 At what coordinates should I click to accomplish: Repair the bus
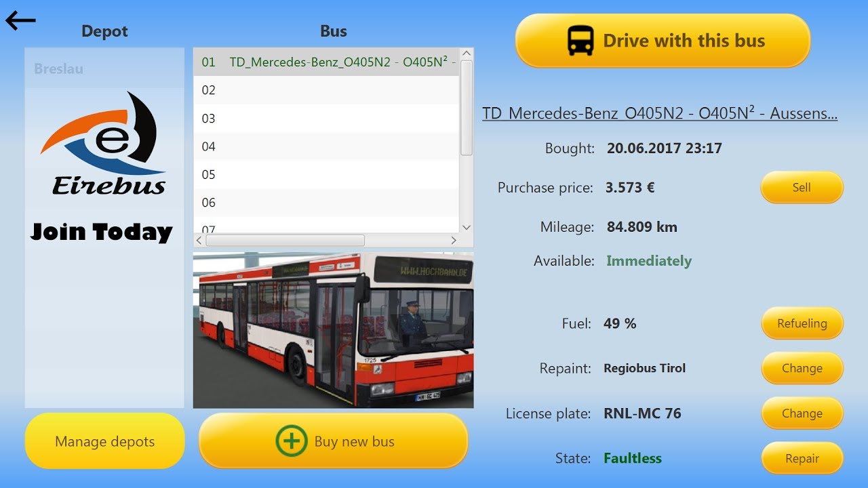pyautogui.click(x=802, y=458)
